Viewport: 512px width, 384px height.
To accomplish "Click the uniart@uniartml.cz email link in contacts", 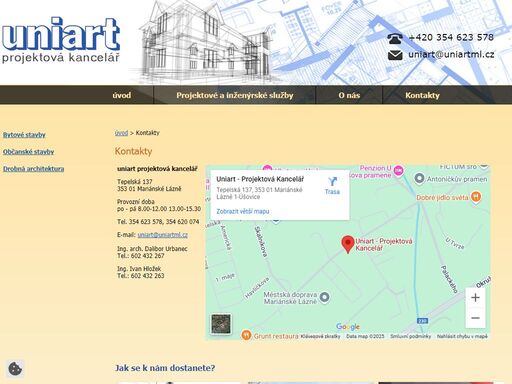I will click(x=163, y=235).
